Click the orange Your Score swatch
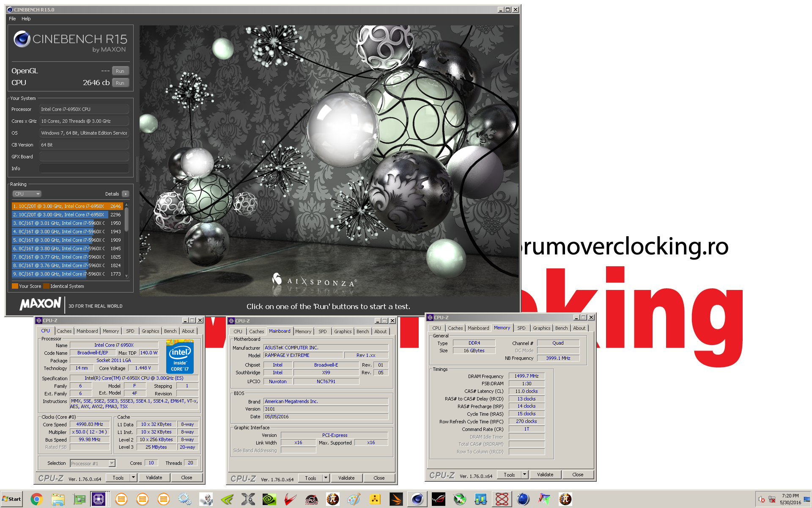Image resolution: width=812 pixels, height=508 pixels. click(15, 286)
